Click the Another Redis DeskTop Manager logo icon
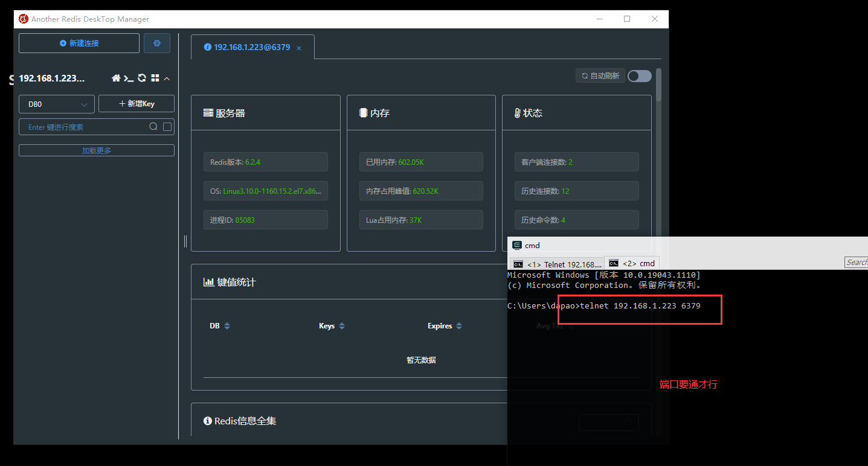 [x=24, y=19]
